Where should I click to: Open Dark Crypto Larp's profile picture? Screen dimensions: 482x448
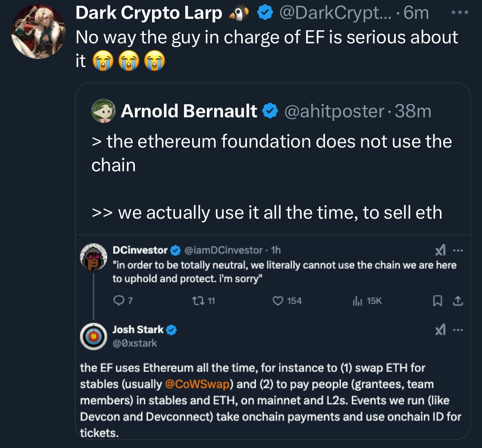tap(38, 32)
